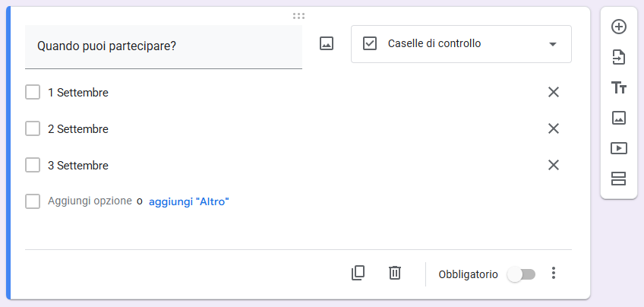Viewport: 644px width, 307px height.
Task: Delete the question with trash icon
Action: tap(395, 274)
